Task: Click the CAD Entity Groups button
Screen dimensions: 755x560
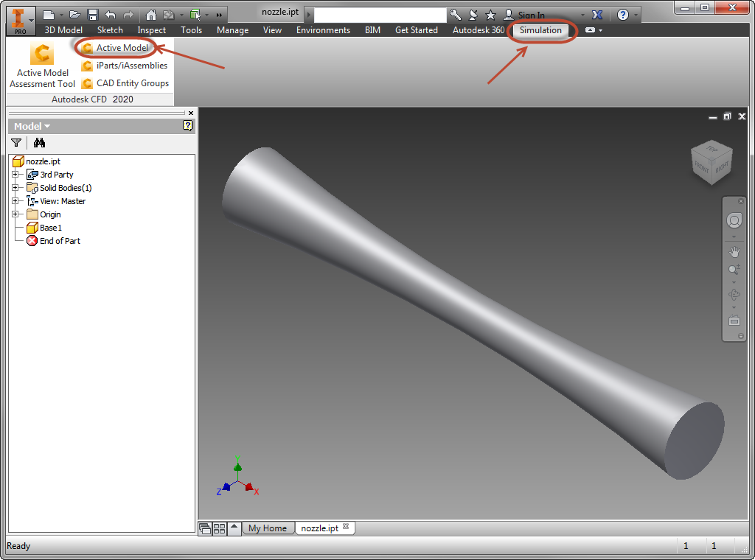Action: click(125, 83)
